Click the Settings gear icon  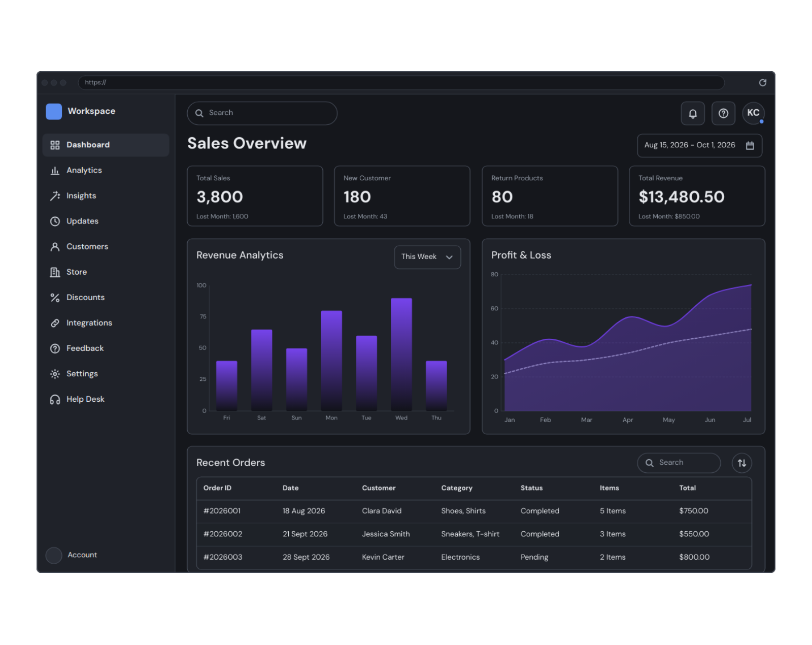(55, 374)
